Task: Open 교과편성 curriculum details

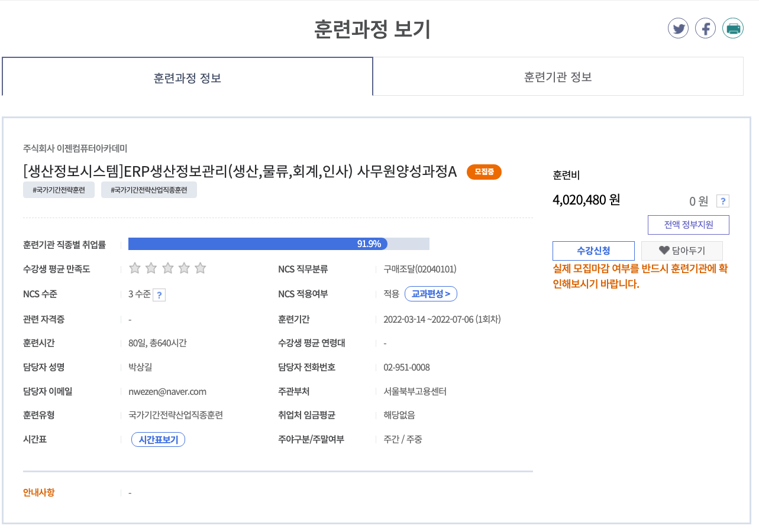Action: [431, 294]
